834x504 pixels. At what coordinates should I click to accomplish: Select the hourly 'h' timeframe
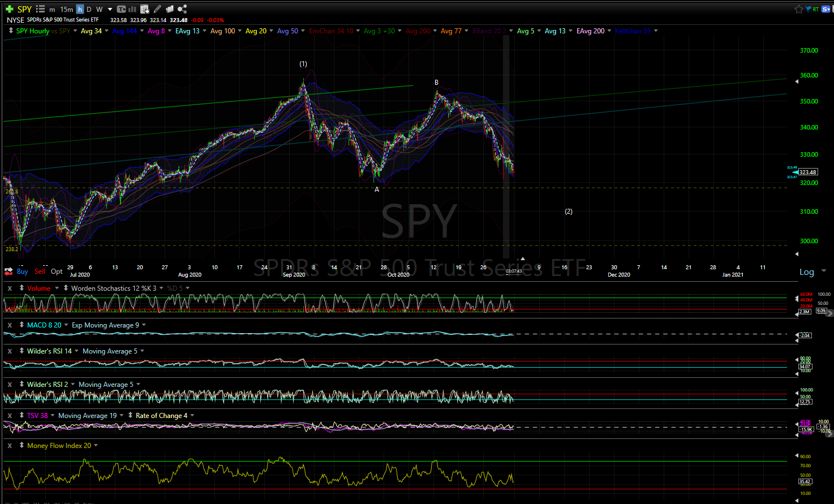(x=80, y=9)
